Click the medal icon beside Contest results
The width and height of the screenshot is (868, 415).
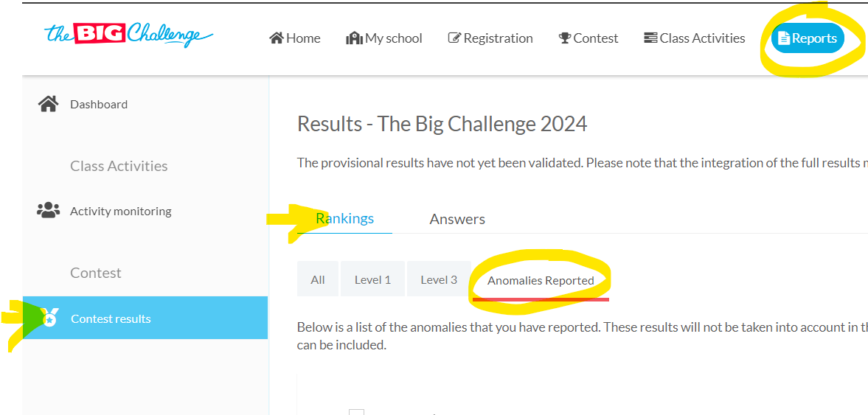49,318
